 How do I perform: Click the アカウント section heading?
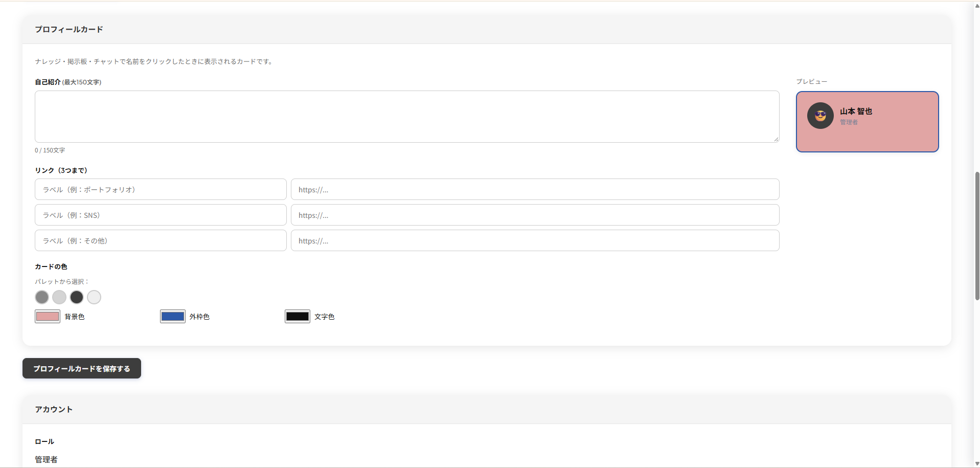coord(54,409)
